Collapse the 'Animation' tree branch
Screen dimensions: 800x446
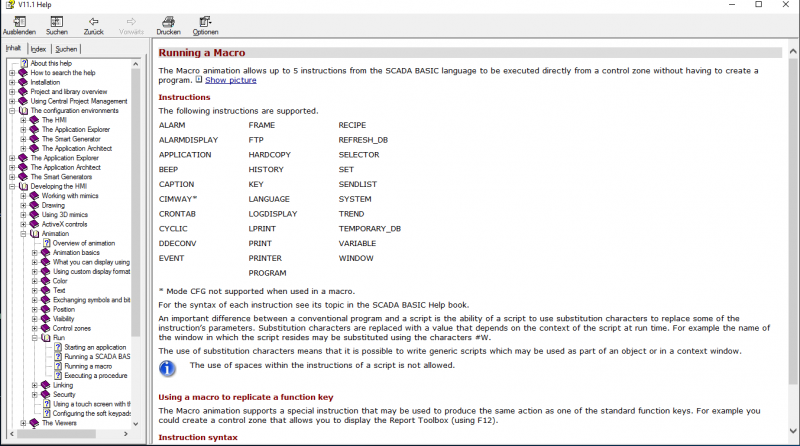tap(23, 234)
